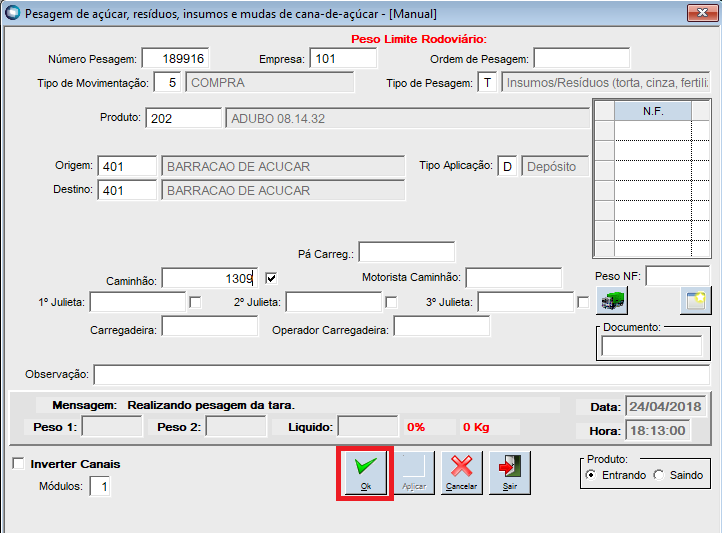Click the Peso NF field
The height and width of the screenshot is (533, 722).
click(677, 276)
